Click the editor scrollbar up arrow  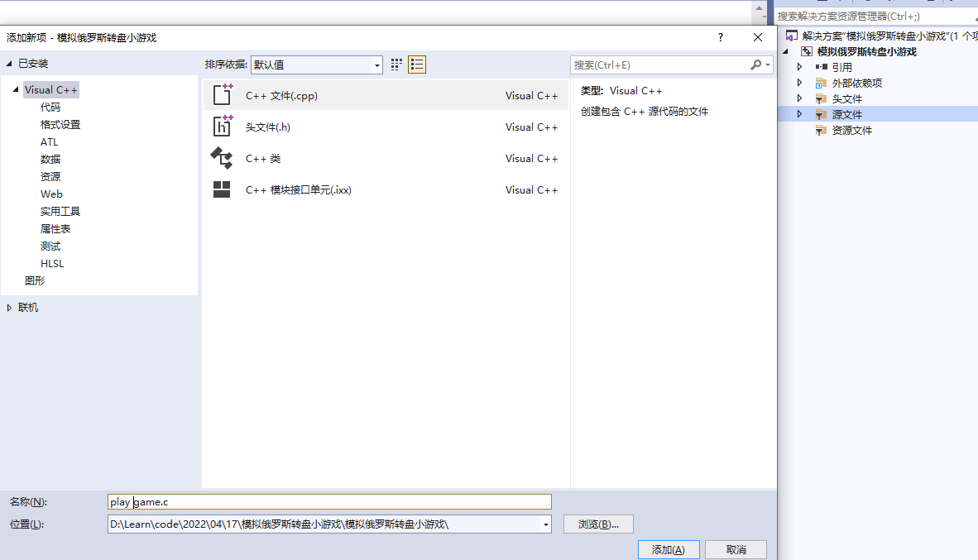click(x=759, y=8)
